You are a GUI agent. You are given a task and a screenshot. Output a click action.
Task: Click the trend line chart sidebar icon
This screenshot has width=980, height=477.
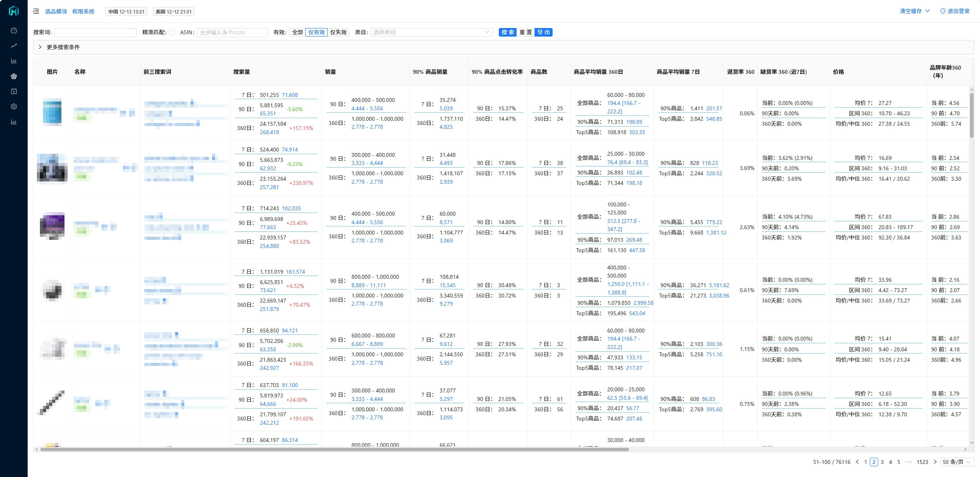14,46
